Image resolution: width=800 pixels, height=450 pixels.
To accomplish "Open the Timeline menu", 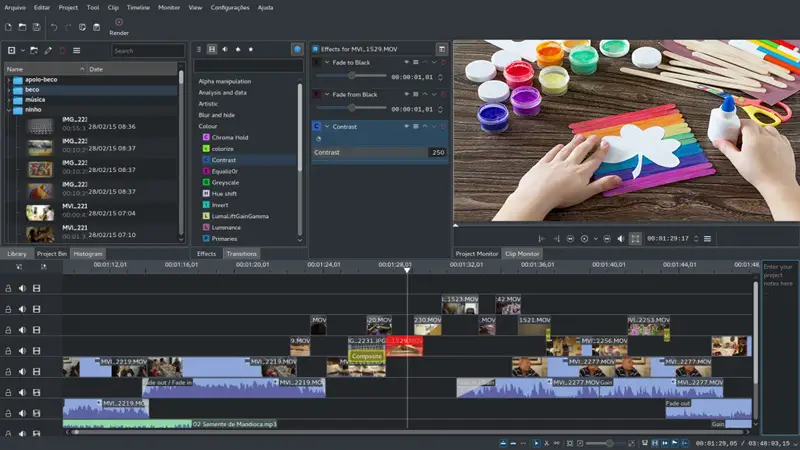I will (137, 7).
